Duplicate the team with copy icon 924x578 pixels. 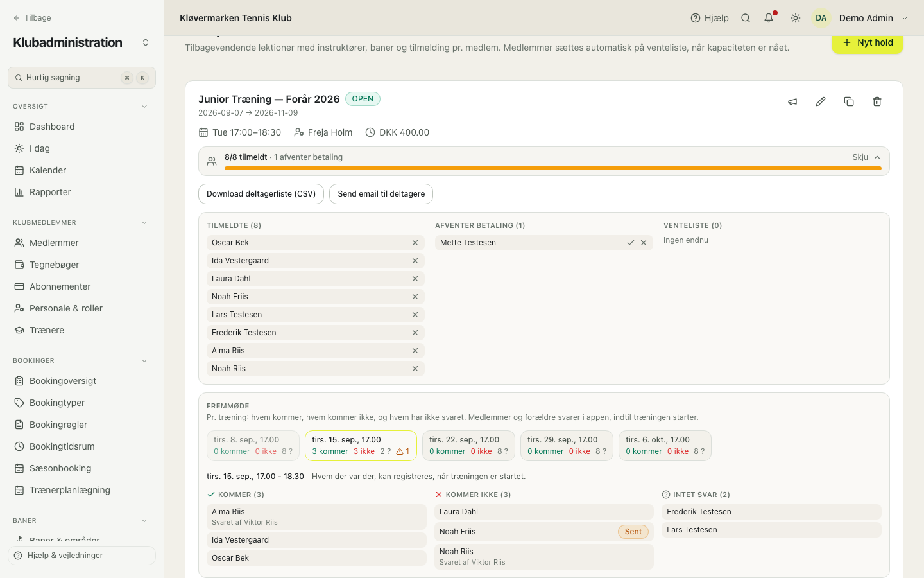849,101
